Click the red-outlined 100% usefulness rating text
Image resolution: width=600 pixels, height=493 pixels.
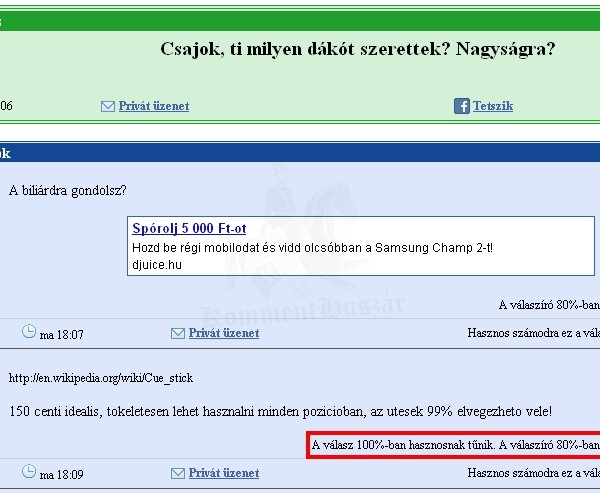pyautogui.click(x=455, y=445)
